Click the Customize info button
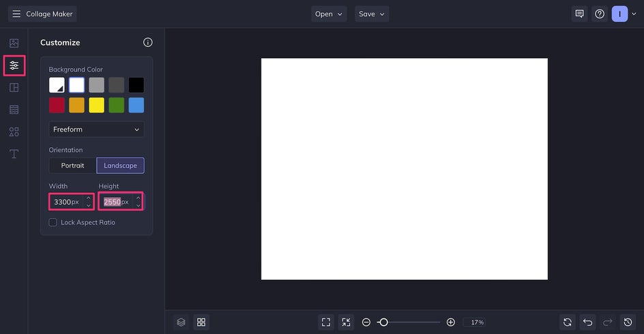The width and height of the screenshot is (644, 334). click(x=148, y=42)
